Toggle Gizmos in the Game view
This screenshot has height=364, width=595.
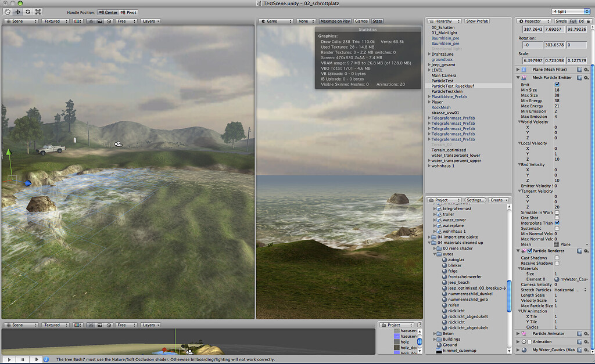tap(361, 20)
